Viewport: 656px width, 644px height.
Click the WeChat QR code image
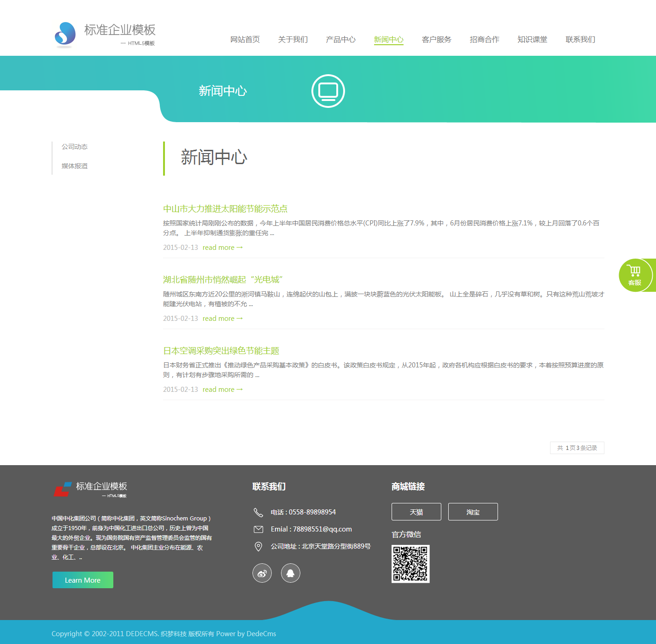(410, 564)
